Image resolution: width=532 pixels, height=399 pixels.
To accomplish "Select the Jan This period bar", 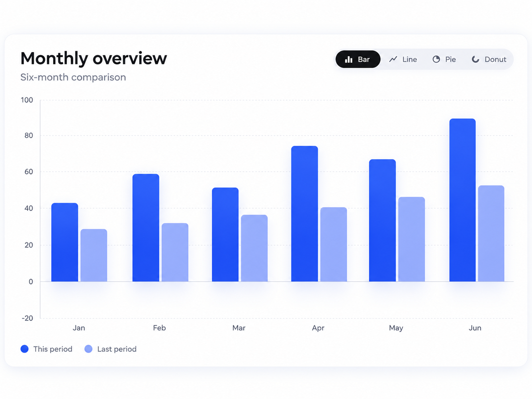I will click(x=65, y=242).
